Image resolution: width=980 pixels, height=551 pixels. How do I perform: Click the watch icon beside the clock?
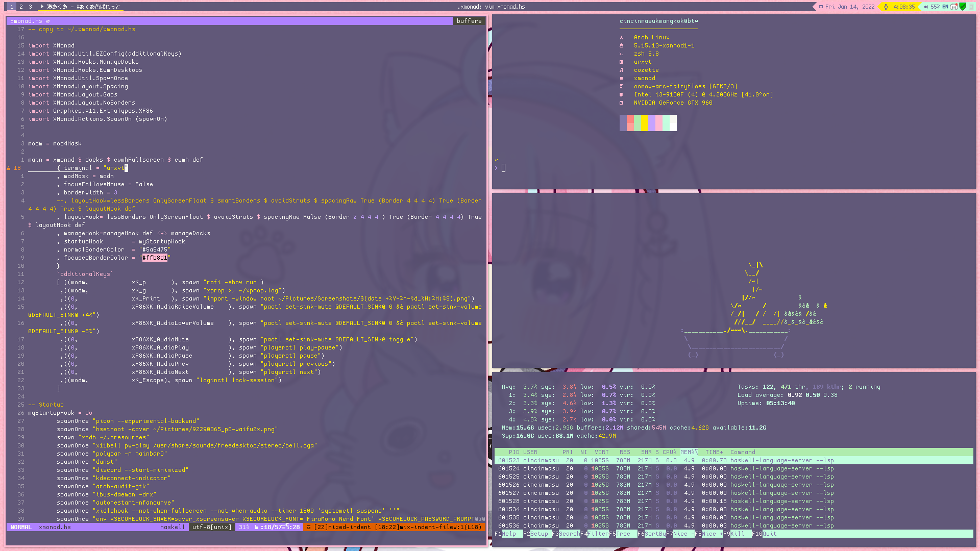click(886, 7)
